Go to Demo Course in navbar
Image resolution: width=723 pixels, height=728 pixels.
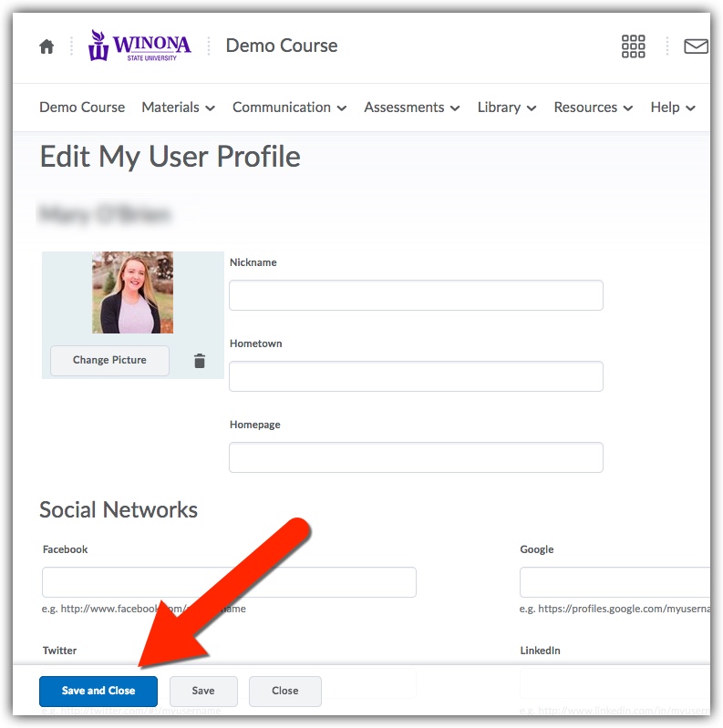point(82,108)
